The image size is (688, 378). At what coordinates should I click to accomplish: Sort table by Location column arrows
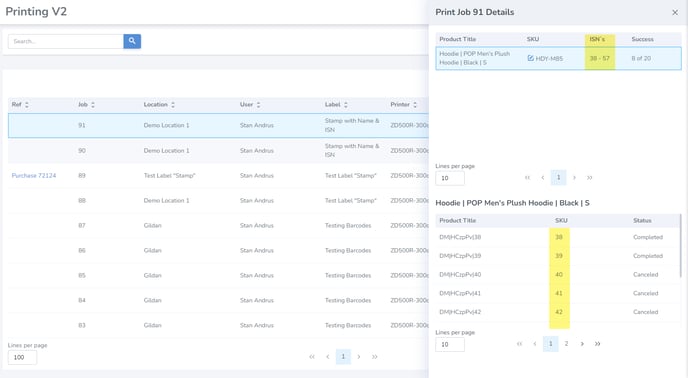pyautogui.click(x=173, y=104)
